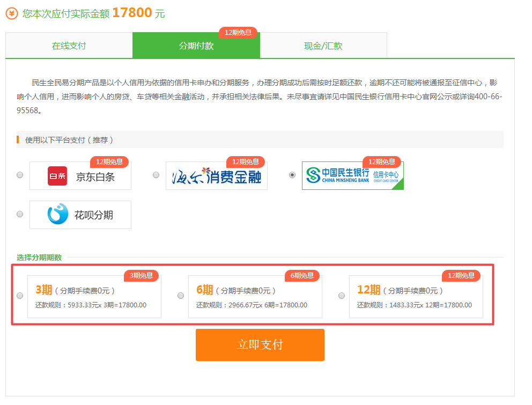Select the 海尔消费金融 radio button
This screenshot has width=532, height=405.
pos(156,175)
